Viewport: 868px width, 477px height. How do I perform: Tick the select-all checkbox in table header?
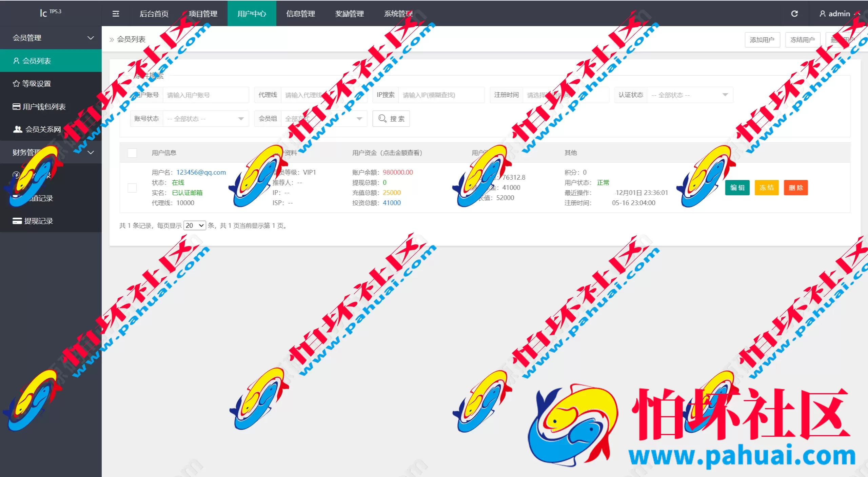point(132,153)
